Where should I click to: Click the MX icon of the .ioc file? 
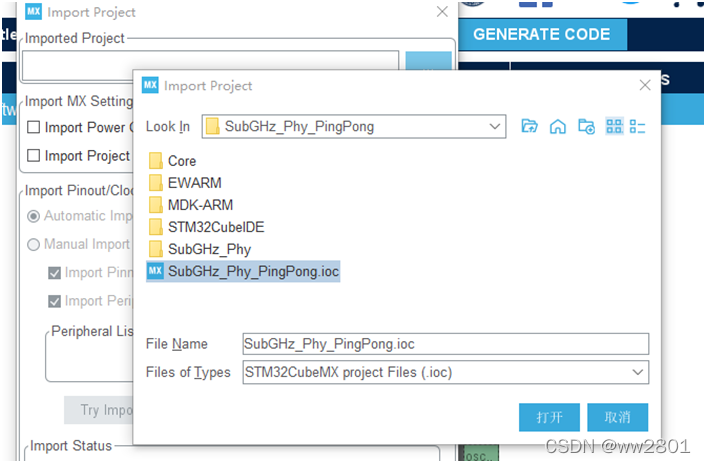(155, 271)
